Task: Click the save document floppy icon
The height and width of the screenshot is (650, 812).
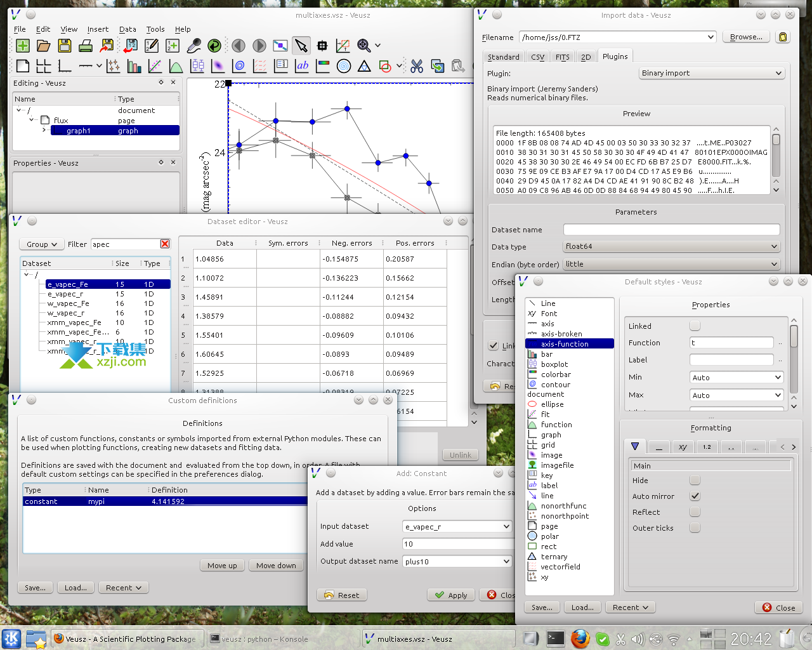Action: (65, 45)
